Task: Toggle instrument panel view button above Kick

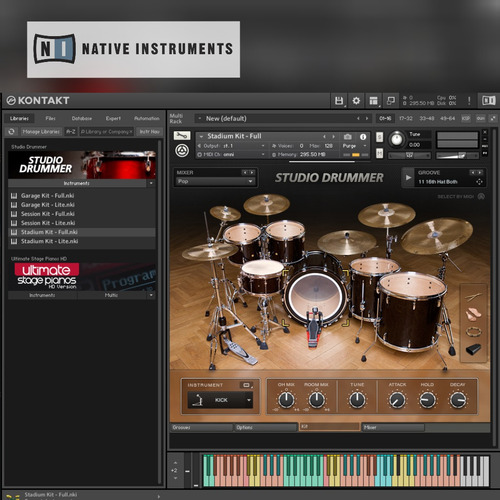Action: 246,385
